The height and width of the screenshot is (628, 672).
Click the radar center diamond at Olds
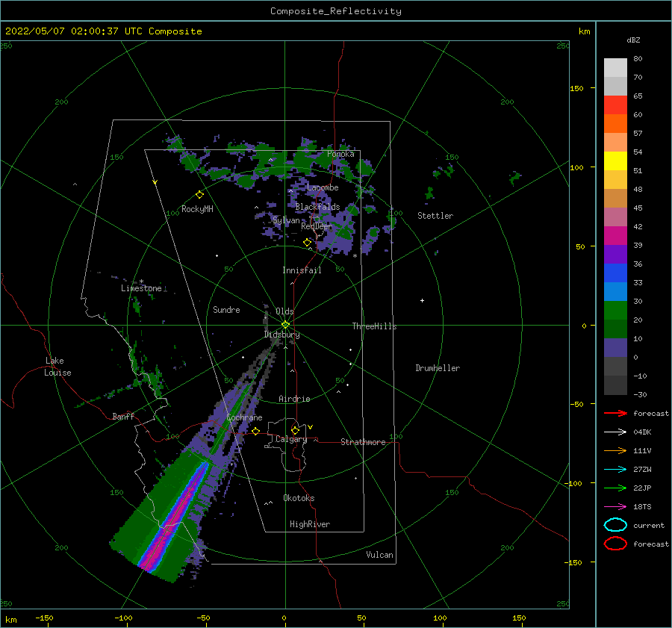[x=285, y=325]
